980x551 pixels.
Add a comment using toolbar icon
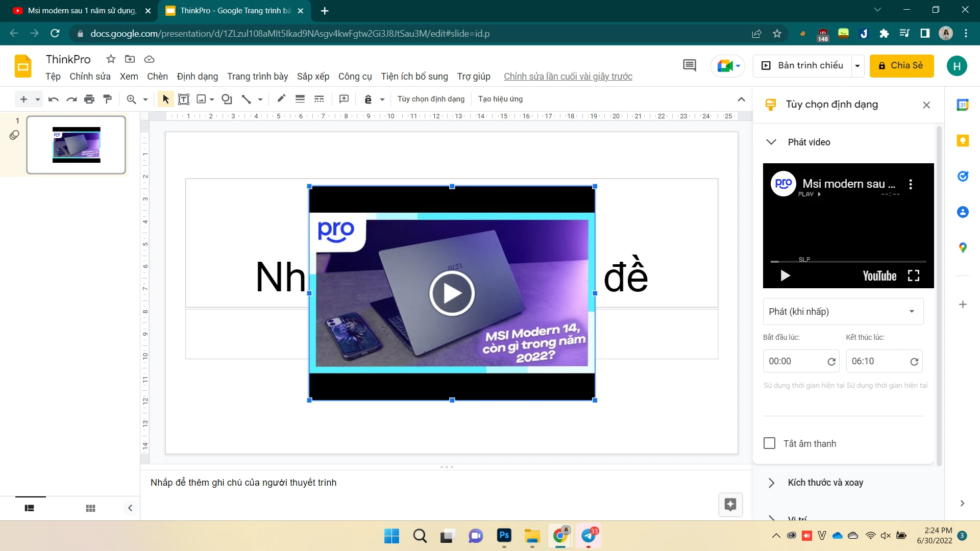coord(344,99)
